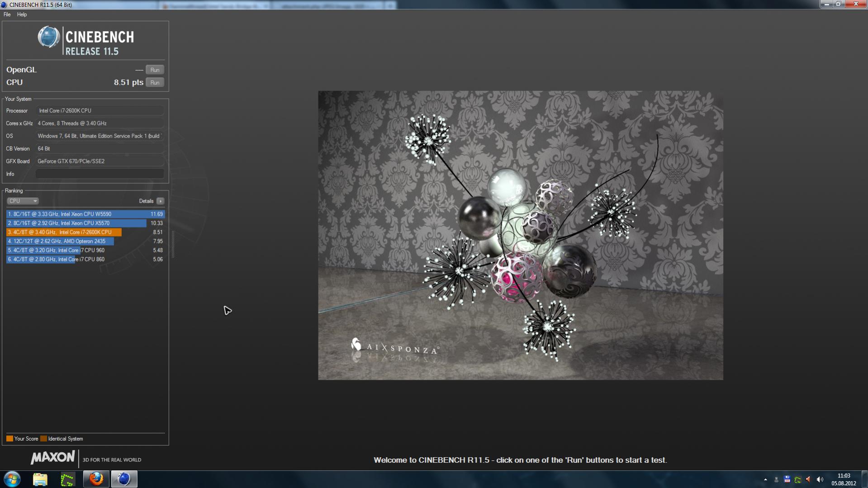Click the Info text field
This screenshot has height=488, width=868.
click(x=100, y=174)
